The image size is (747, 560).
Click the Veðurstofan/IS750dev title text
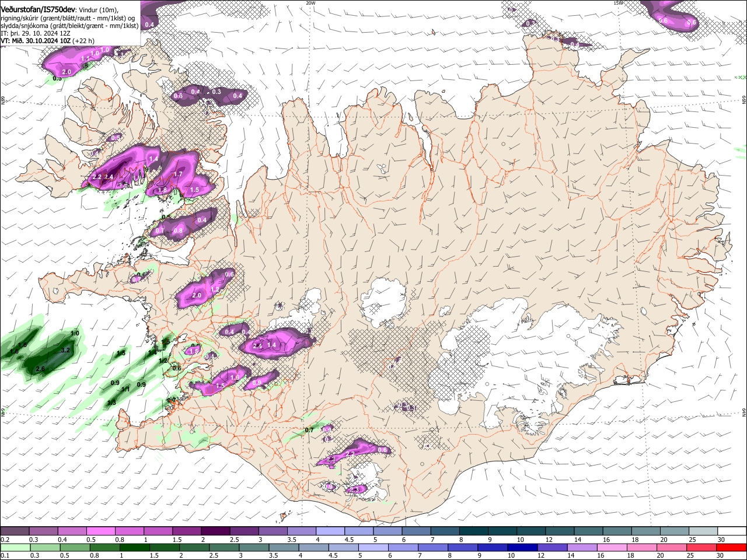[38, 9]
